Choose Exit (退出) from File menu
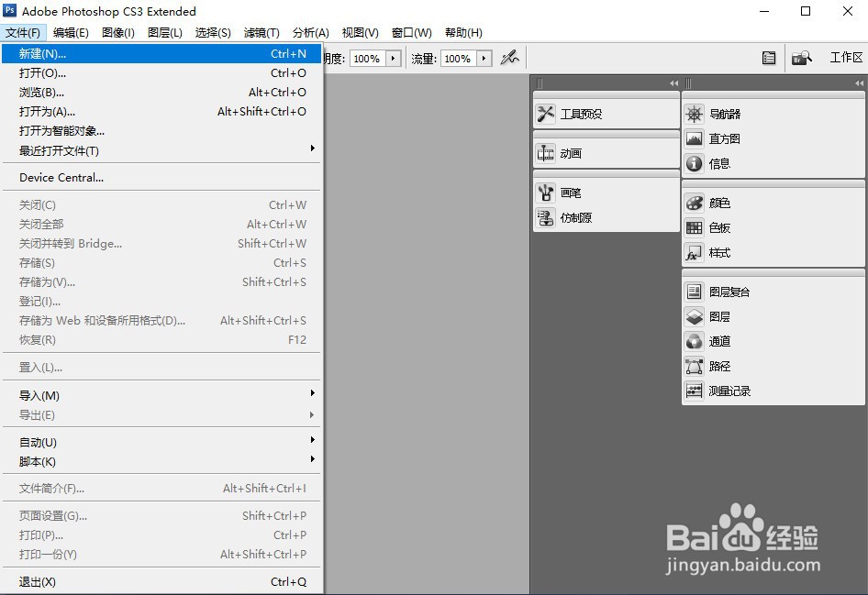The width and height of the screenshot is (868, 595). 161,582
